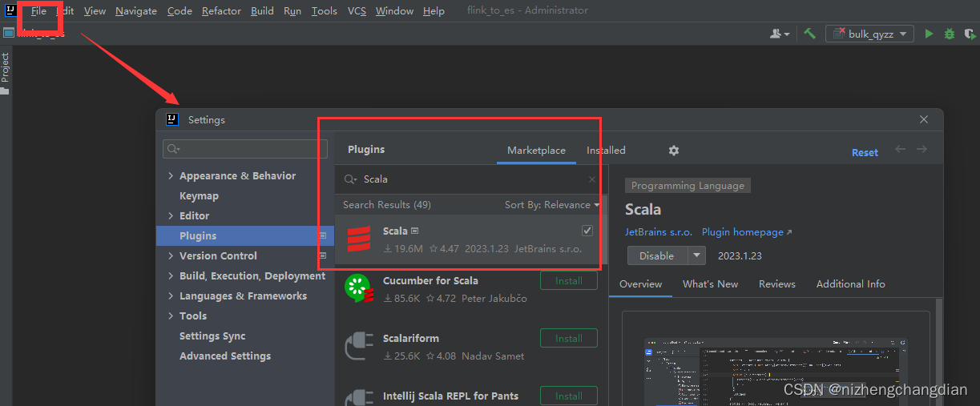Click the Disable button for Scala plugin
Viewport: 980px width, 406px height.
click(x=656, y=255)
